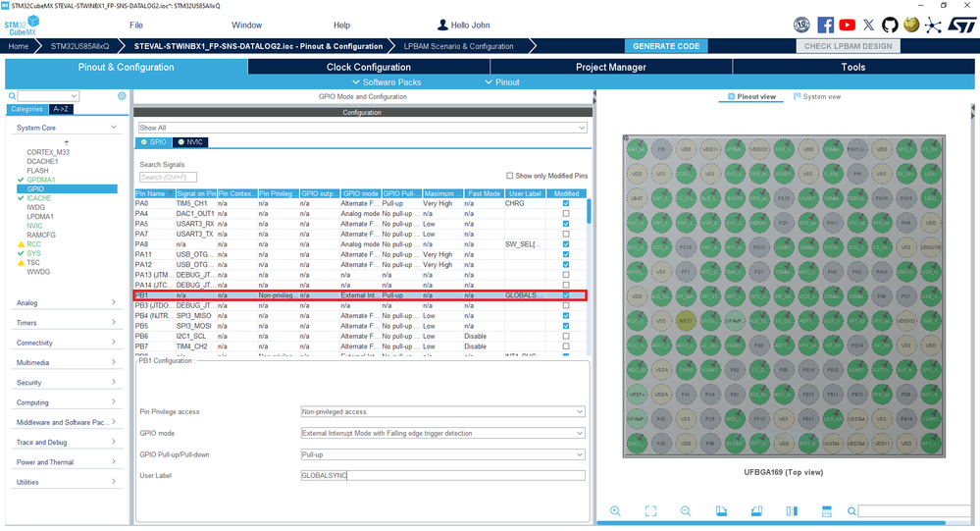980x531 pixels.
Task: Open the ST community network icon
Action: tap(933, 25)
